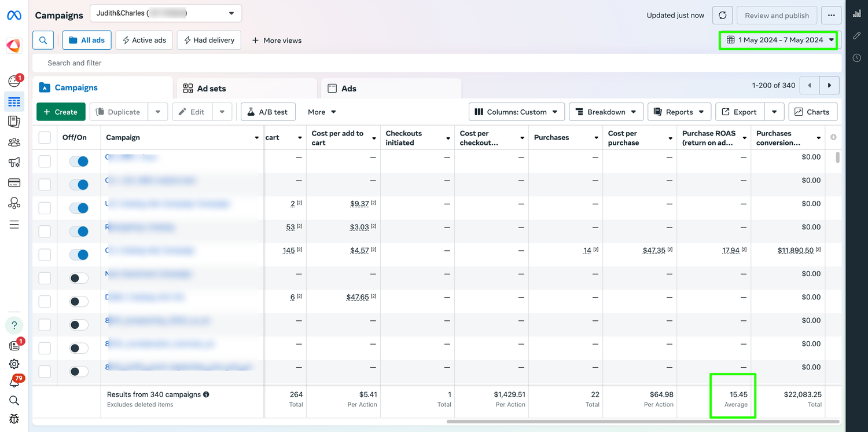Screen dimensions: 868x432
Task: Select the Campaigns table grid icon in sidebar
Action: (x=14, y=102)
